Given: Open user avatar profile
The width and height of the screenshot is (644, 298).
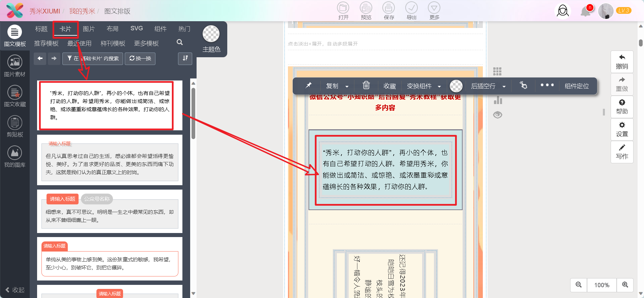Looking at the screenshot, I should [x=606, y=11].
